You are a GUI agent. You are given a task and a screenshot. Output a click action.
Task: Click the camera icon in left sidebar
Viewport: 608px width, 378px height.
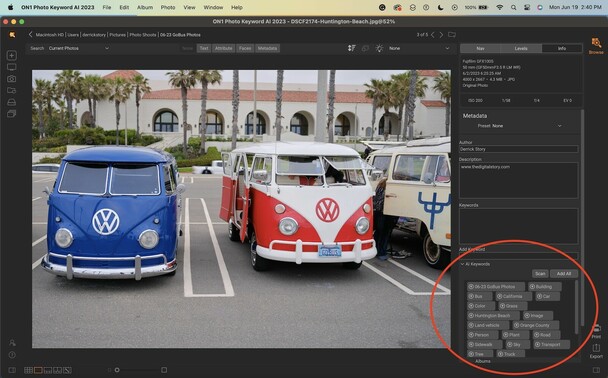pyautogui.click(x=12, y=79)
